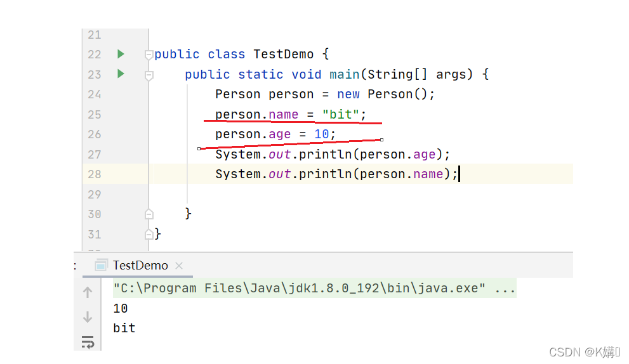
Task: Click the console output line 'bit'
Action: click(124, 328)
